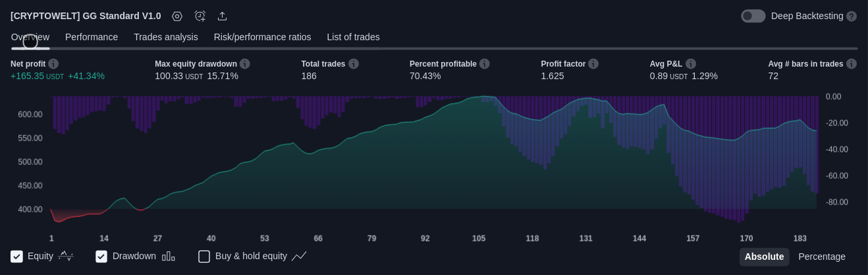868x275 pixels.
Task: Click Max equity drawdown info icon
Action: 245,64
